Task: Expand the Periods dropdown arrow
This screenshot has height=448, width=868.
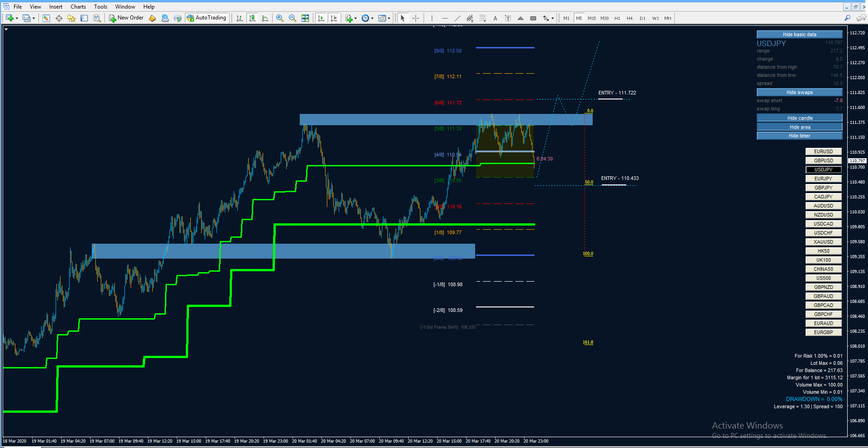Action: click(x=373, y=19)
